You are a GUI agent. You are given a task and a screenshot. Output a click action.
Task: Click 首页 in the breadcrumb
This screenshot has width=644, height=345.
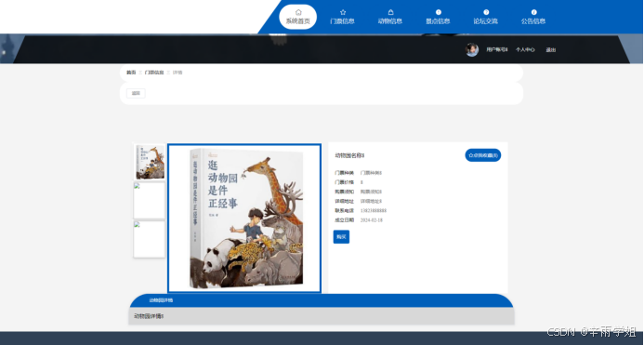pyautogui.click(x=131, y=73)
